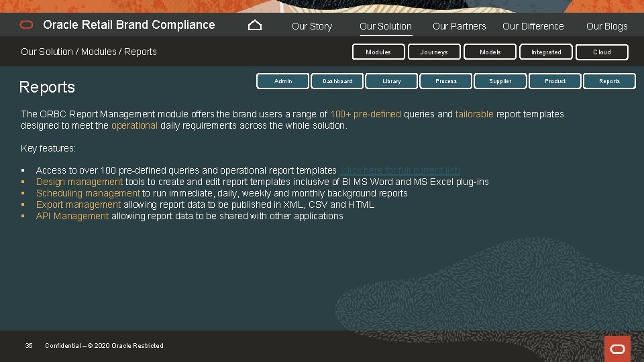Click the Reports page heading
This screenshot has height=362, width=644.
click(47, 87)
